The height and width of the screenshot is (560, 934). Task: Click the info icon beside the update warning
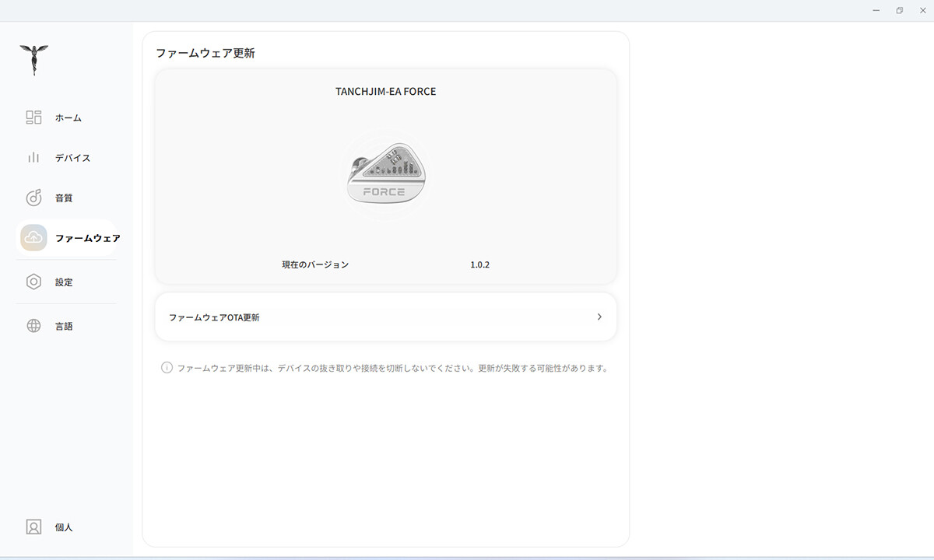167,368
